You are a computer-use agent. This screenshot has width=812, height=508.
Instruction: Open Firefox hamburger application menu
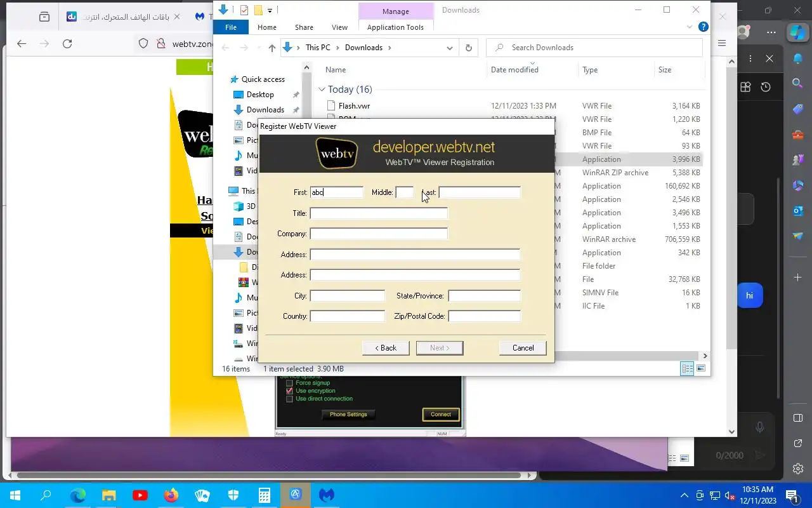point(722,44)
